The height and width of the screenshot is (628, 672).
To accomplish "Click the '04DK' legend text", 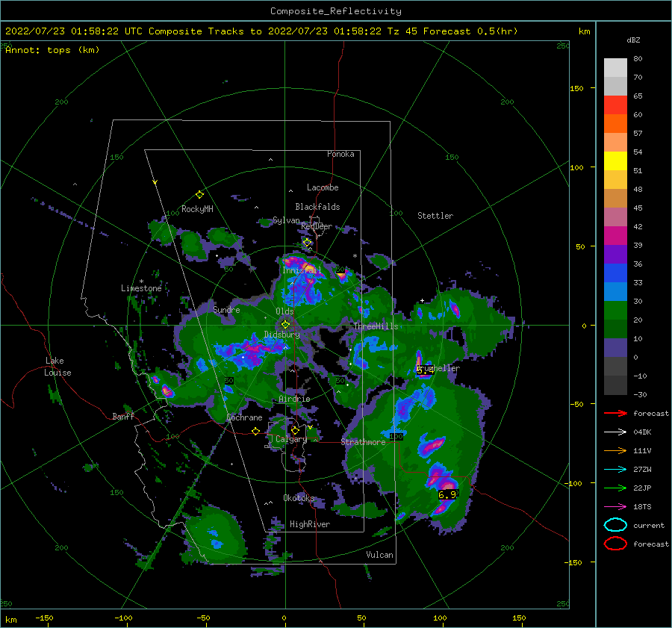I will (x=642, y=432).
